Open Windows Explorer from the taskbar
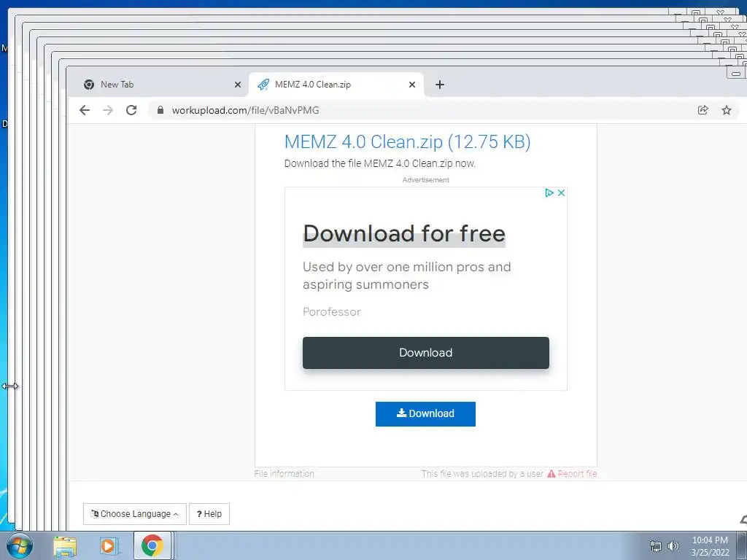 [65, 545]
